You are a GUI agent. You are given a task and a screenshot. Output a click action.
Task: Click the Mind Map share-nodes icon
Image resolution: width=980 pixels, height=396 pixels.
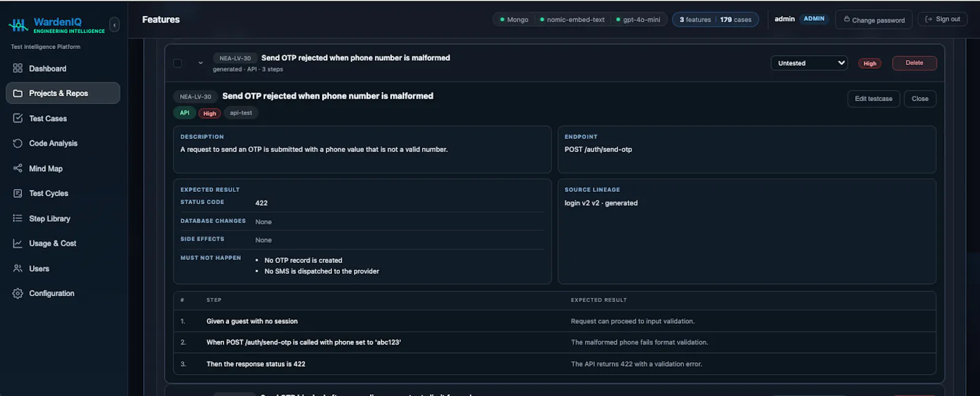(x=18, y=168)
